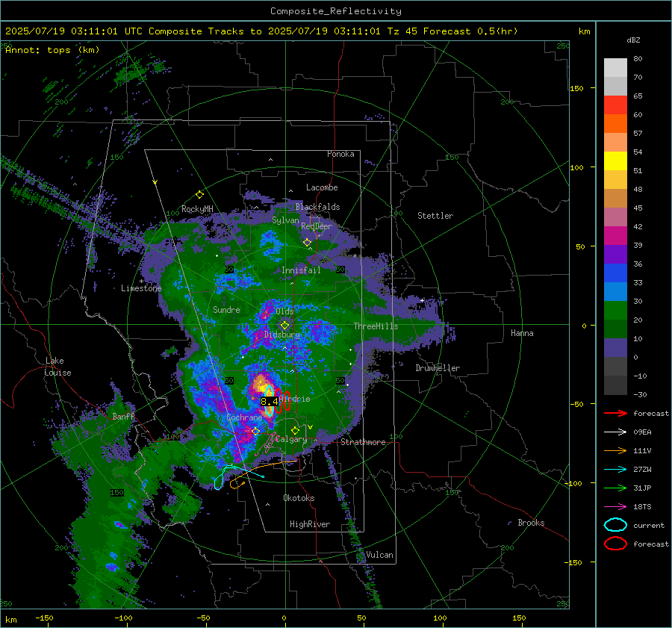The width and height of the screenshot is (672, 628).
Task: Click the red forecast arrow in legend
Action: (x=615, y=413)
